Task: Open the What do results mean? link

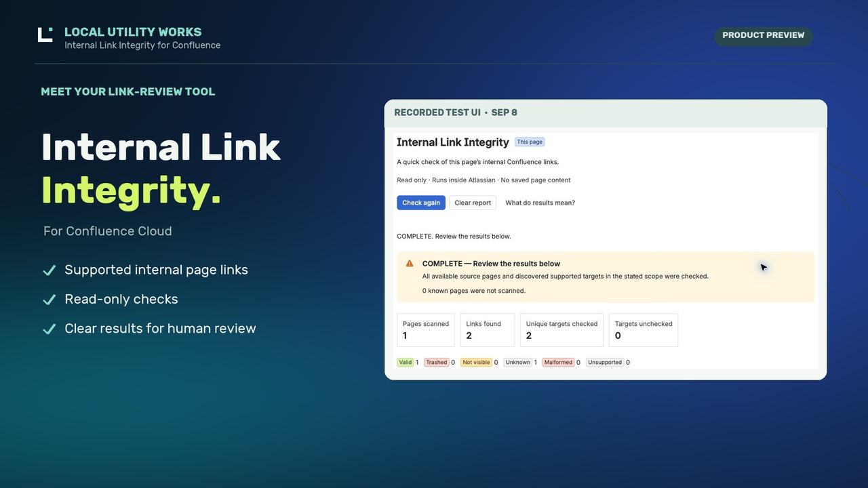Action: coord(540,203)
